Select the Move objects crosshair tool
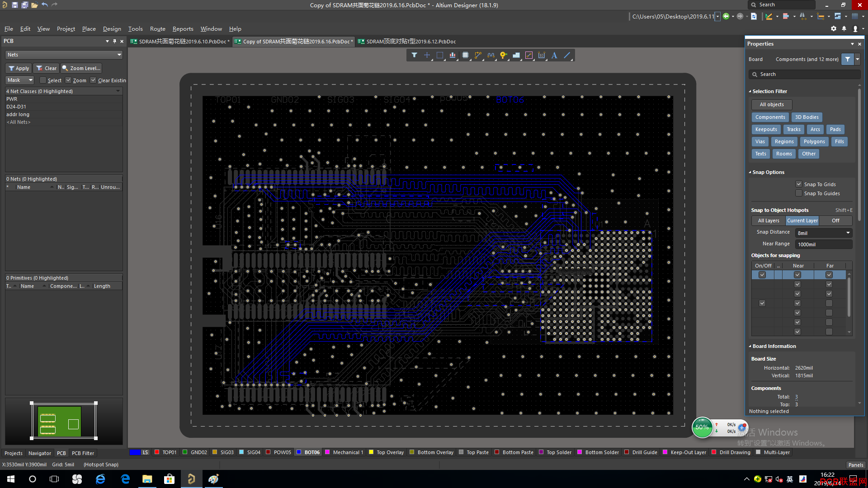 427,55
